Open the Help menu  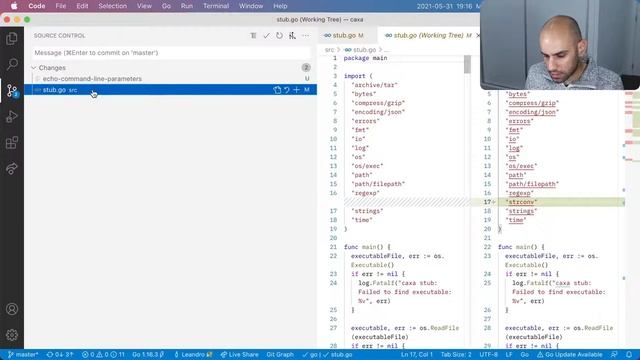(x=280, y=6)
